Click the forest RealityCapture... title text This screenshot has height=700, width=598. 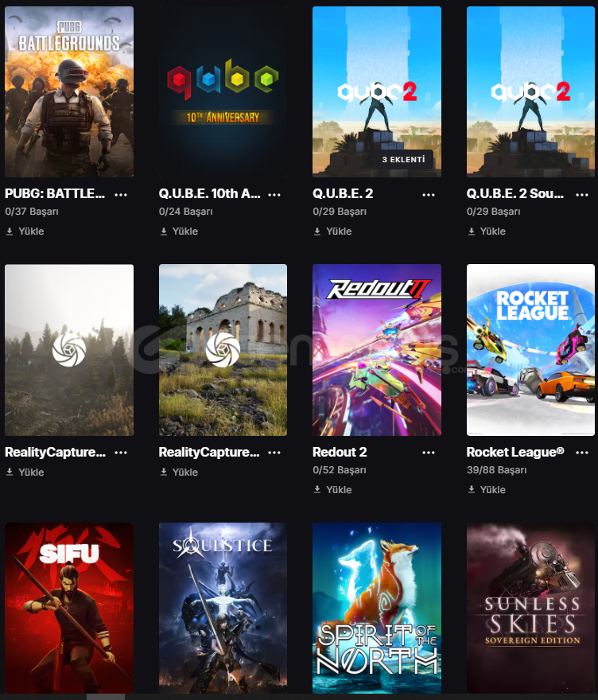[56, 453]
